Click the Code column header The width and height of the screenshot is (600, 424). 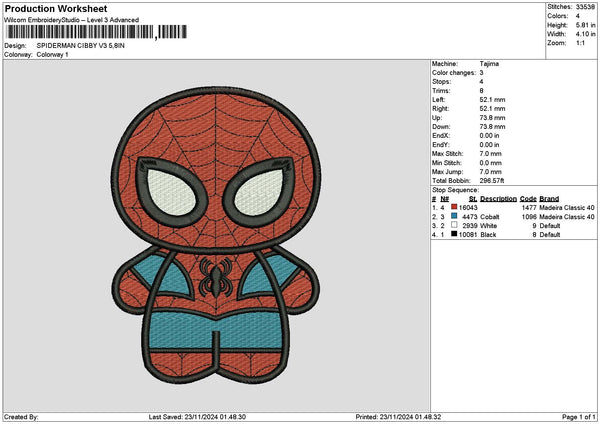[528, 198]
